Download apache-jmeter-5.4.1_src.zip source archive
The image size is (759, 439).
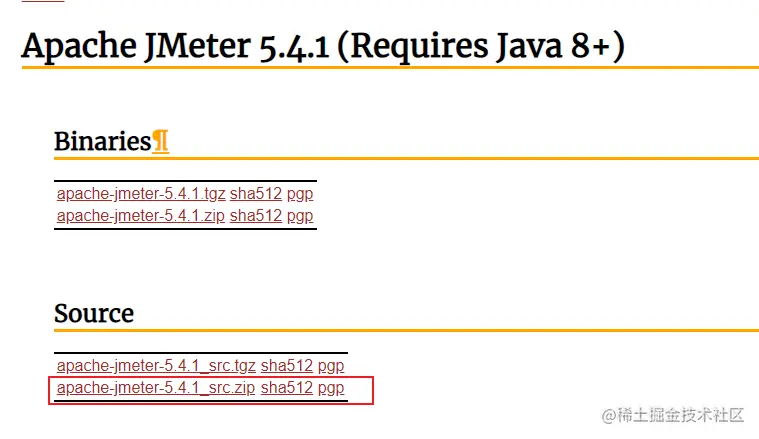pos(156,388)
